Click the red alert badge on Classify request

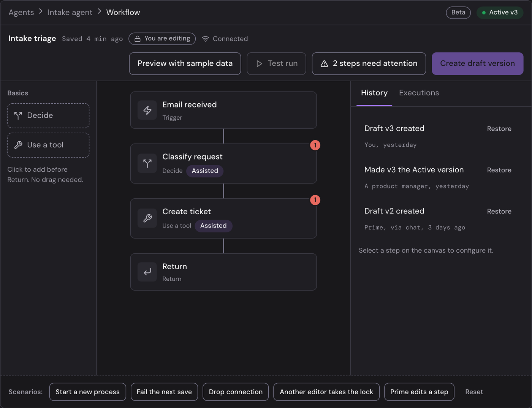point(315,145)
